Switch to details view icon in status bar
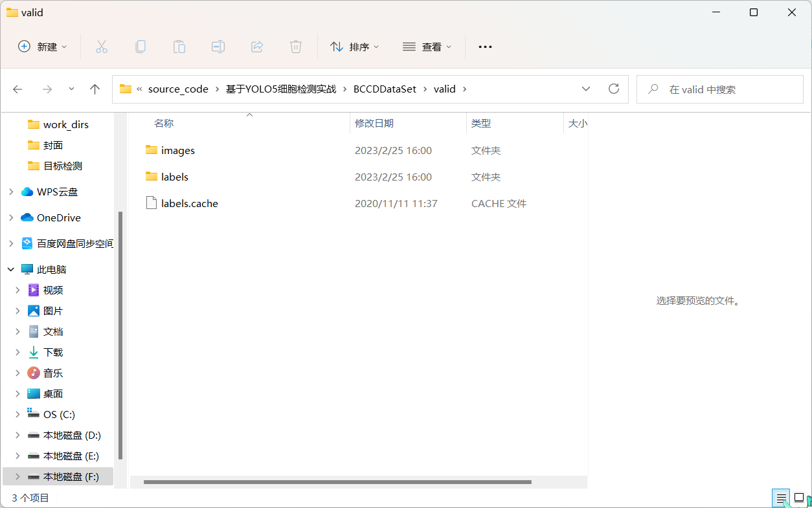Image resolution: width=812 pixels, height=508 pixels. [x=782, y=498]
